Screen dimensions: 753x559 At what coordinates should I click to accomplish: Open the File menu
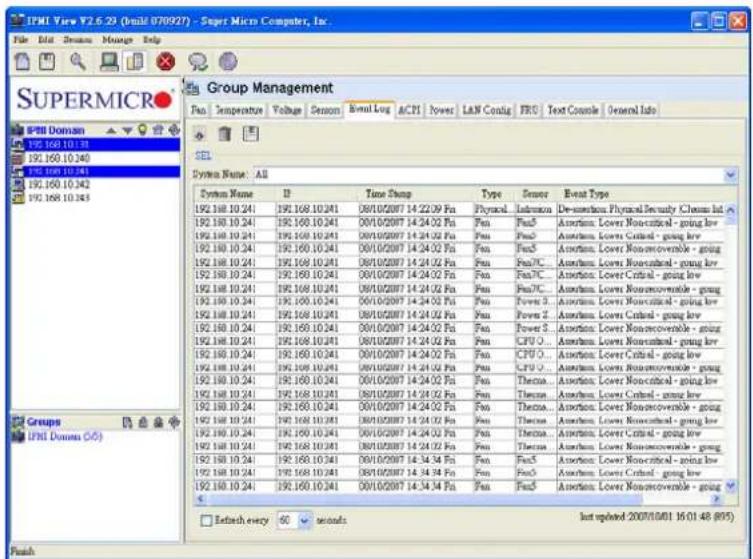[x=21, y=40]
